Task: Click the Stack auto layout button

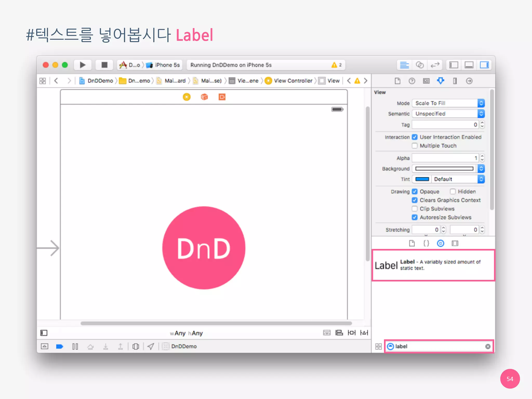Action: click(327, 333)
